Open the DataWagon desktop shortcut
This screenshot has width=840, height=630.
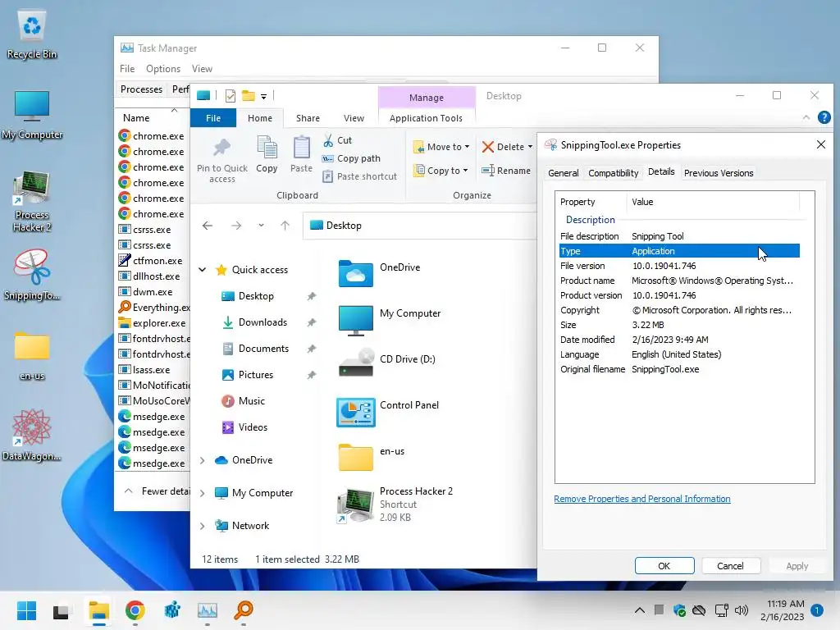[x=32, y=435]
